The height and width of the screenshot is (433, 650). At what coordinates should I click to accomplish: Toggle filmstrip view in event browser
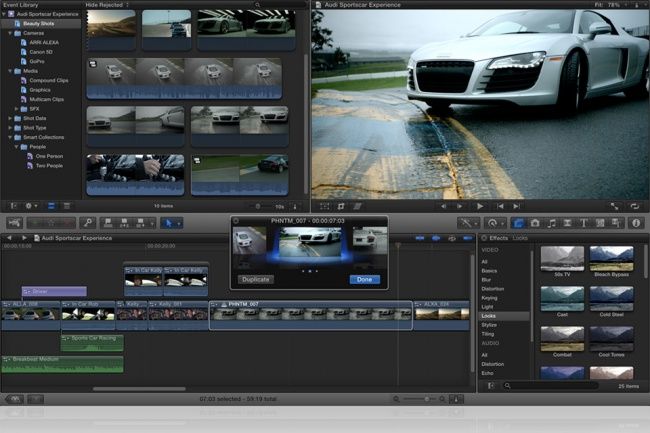coord(51,206)
